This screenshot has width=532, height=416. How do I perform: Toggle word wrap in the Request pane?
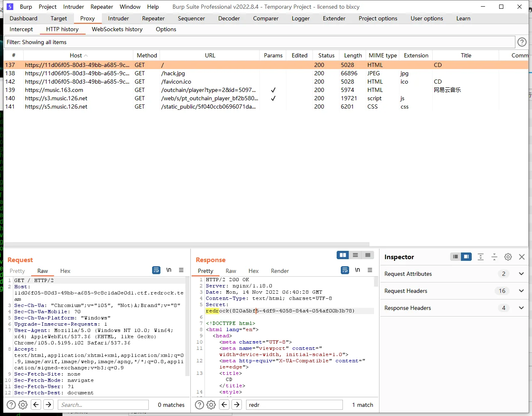pyautogui.click(x=156, y=270)
